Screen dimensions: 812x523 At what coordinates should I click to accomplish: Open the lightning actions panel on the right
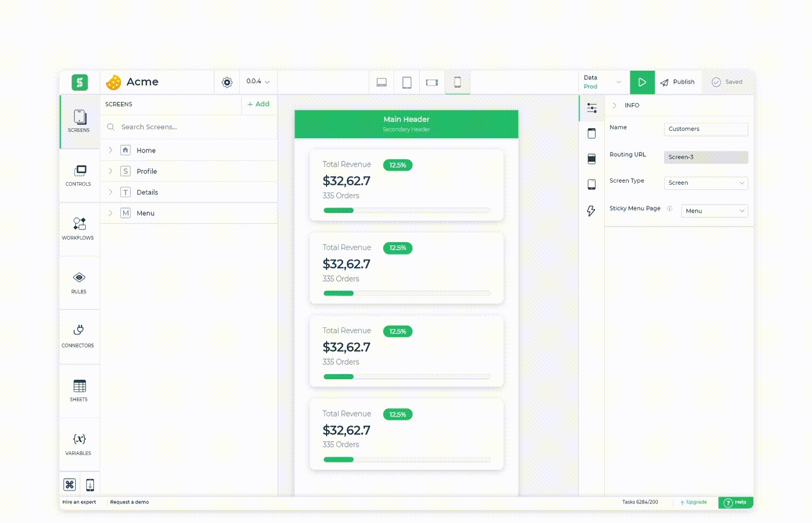[x=591, y=211]
